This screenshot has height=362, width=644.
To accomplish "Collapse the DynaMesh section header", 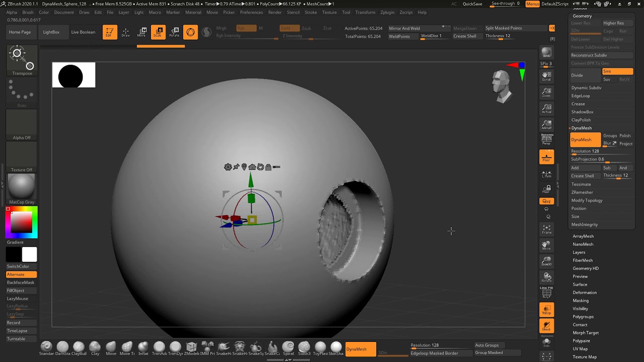I will click(x=581, y=128).
